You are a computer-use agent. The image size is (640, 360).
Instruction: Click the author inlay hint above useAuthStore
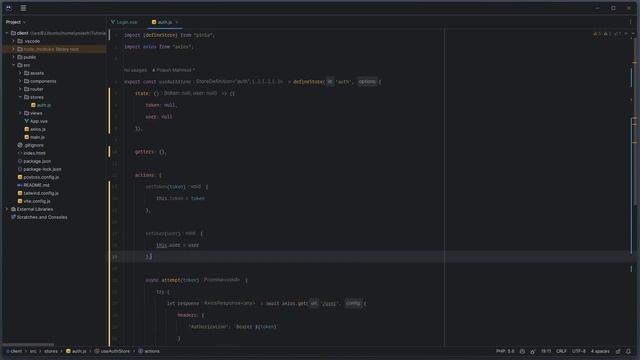tap(173, 70)
